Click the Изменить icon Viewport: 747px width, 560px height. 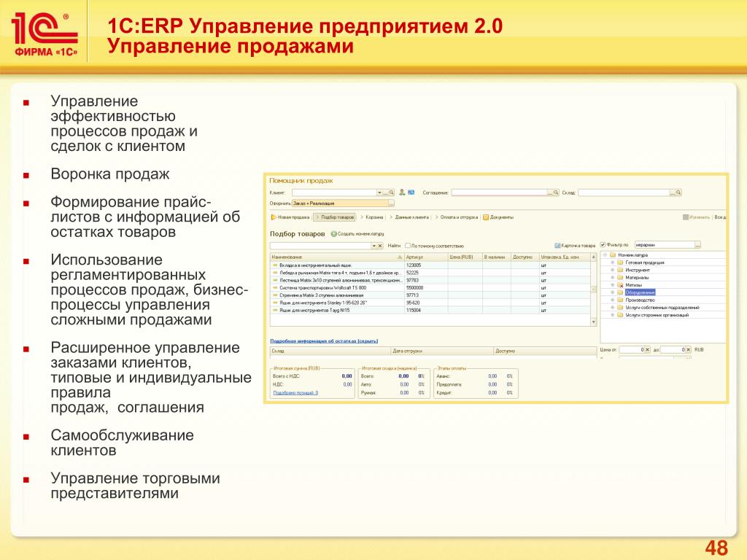coord(686,217)
